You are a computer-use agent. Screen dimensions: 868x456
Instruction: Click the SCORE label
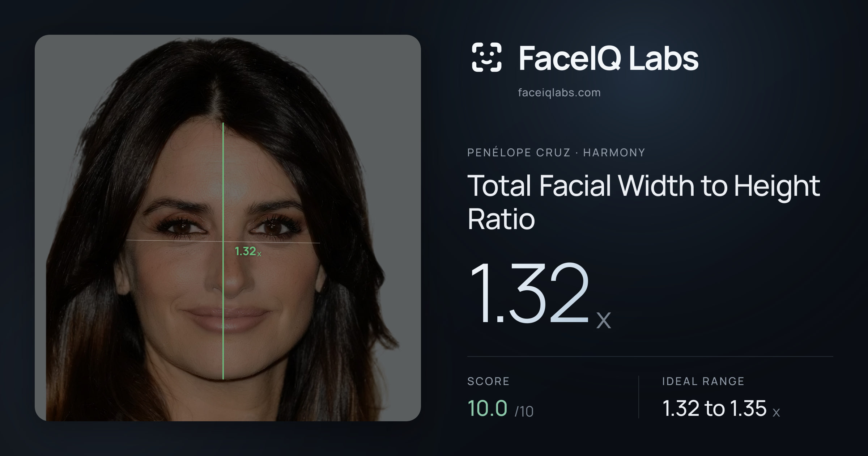tap(488, 381)
